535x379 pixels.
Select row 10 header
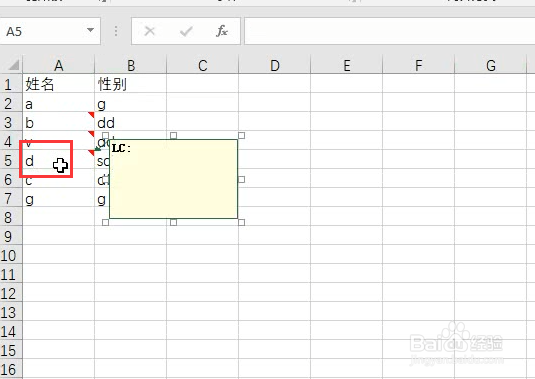[10, 256]
